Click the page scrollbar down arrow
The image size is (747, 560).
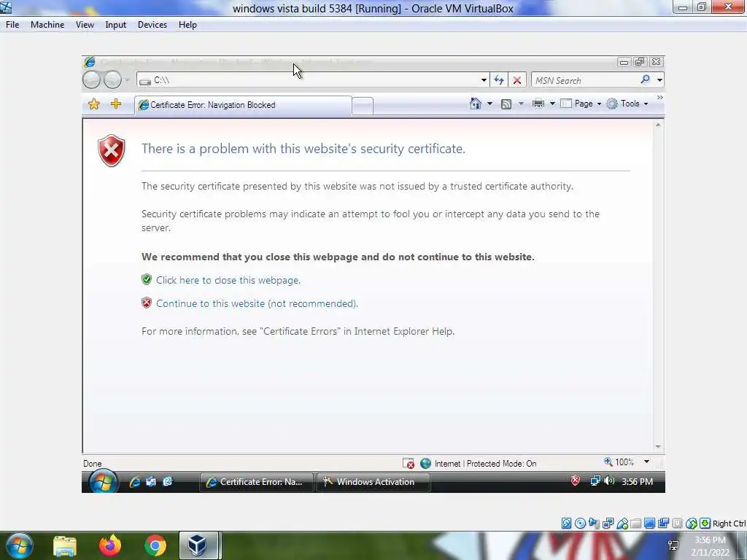pos(658,447)
